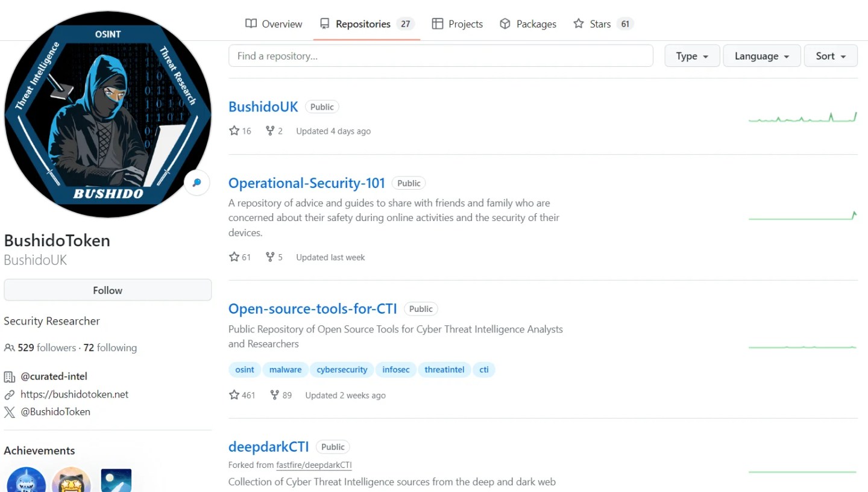Image resolution: width=868 pixels, height=492 pixels.
Task: Click the BushidoUK username under the name
Action: coord(36,260)
